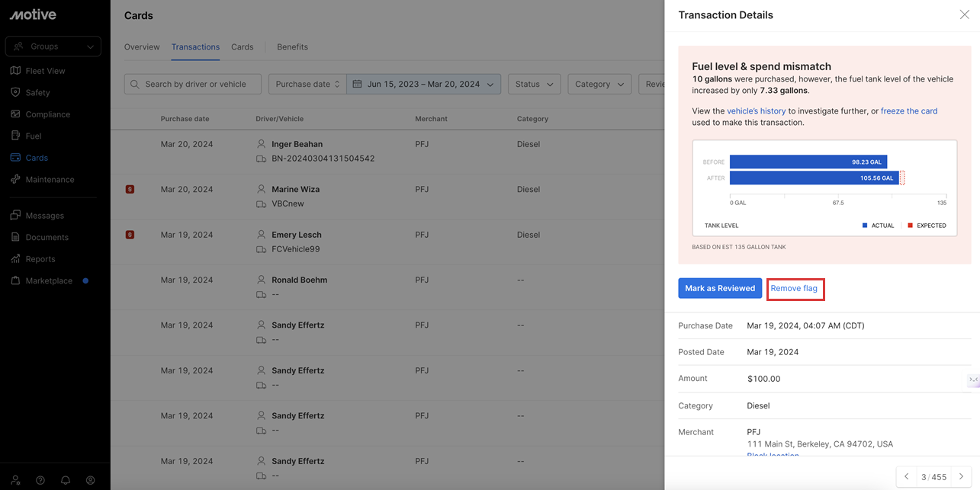
Task: Open the Status filter dropdown
Action: pyautogui.click(x=534, y=84)
